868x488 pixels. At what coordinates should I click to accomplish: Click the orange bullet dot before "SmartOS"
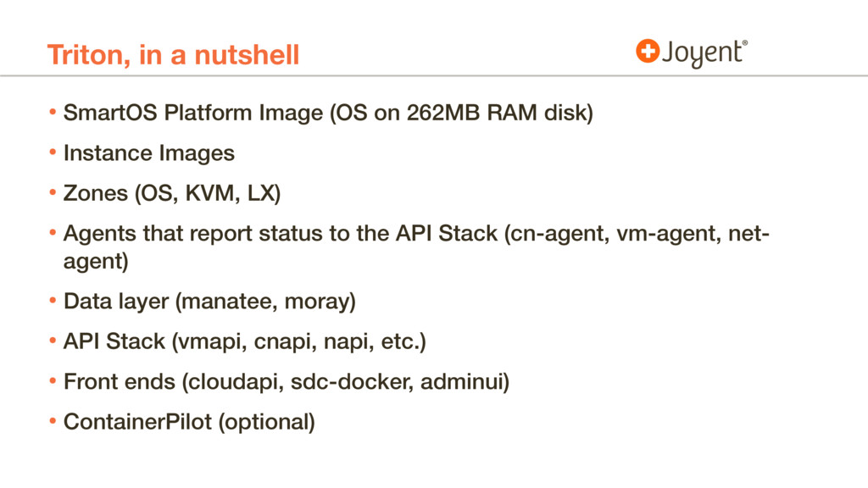click(x=53, y=113)
